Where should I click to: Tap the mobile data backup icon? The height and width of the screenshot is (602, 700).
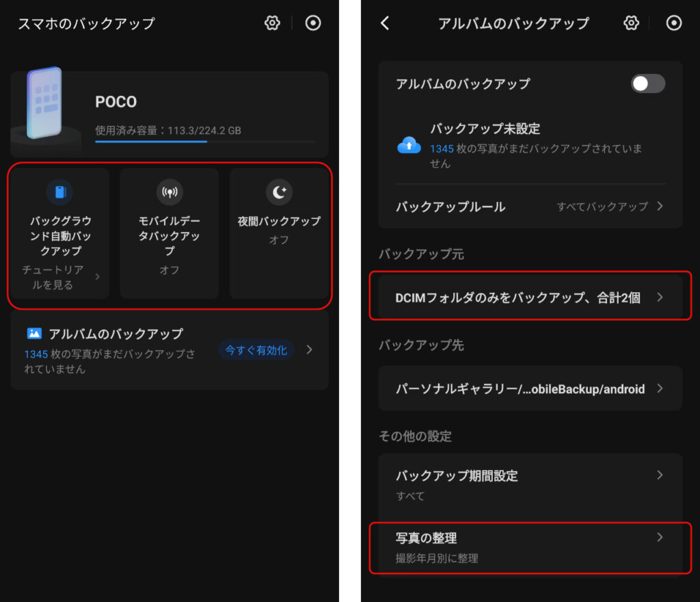(x=169, y=192)
